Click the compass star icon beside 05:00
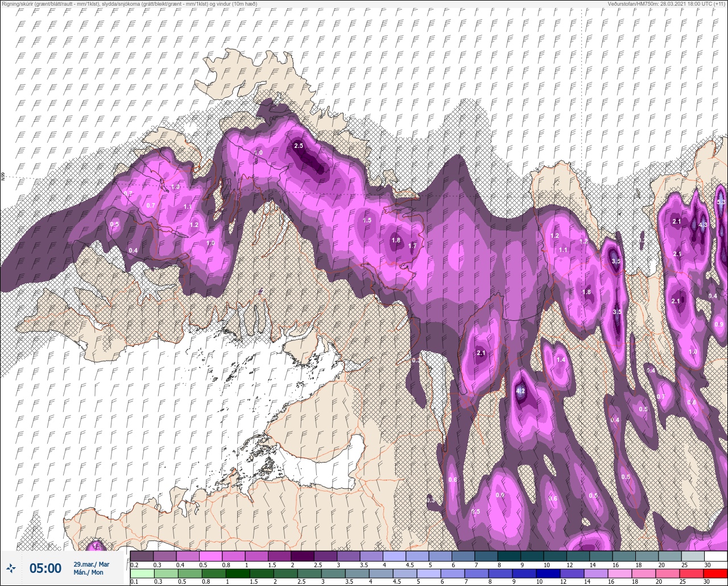The width and height of the screenshot is (728, 586). (11, 568)
